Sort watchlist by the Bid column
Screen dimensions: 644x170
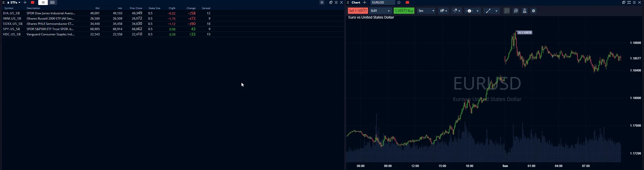tap(97, 8)
